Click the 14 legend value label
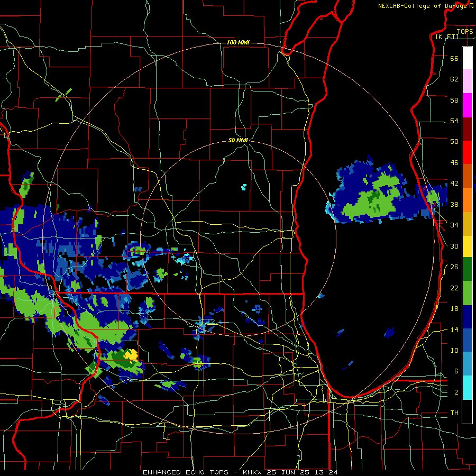476x476 pixels. tap(454, 329)
